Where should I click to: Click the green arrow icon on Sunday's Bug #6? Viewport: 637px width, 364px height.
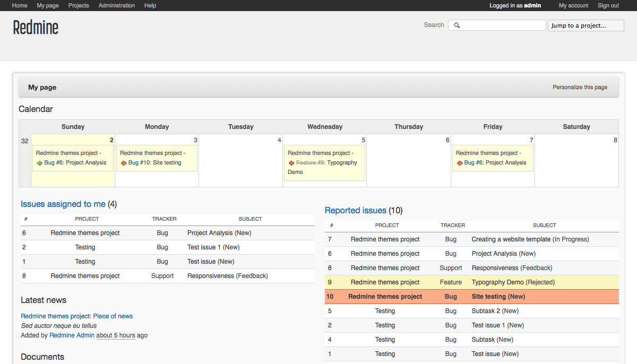click(40, 163)
